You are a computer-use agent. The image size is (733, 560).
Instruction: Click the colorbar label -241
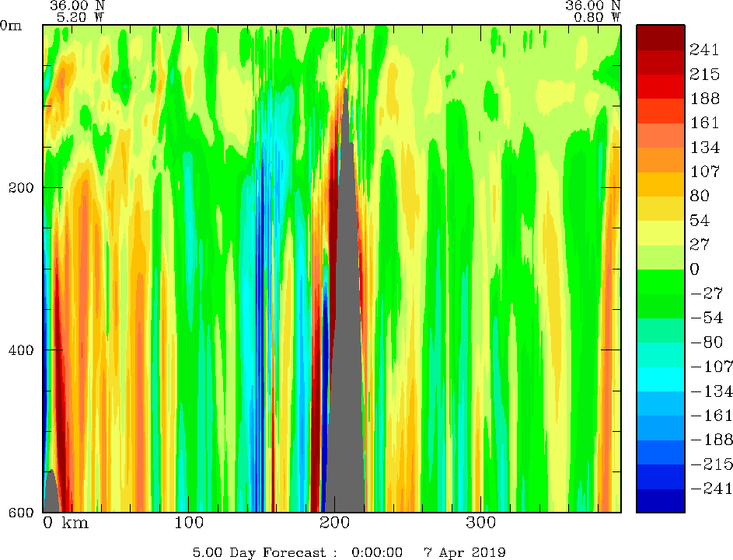(x=711, y=489)
